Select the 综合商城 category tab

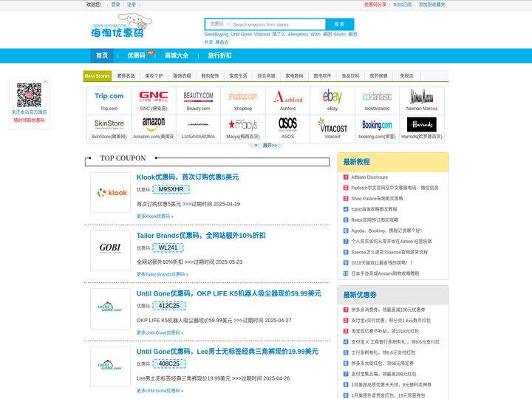[x=266, y=76]
